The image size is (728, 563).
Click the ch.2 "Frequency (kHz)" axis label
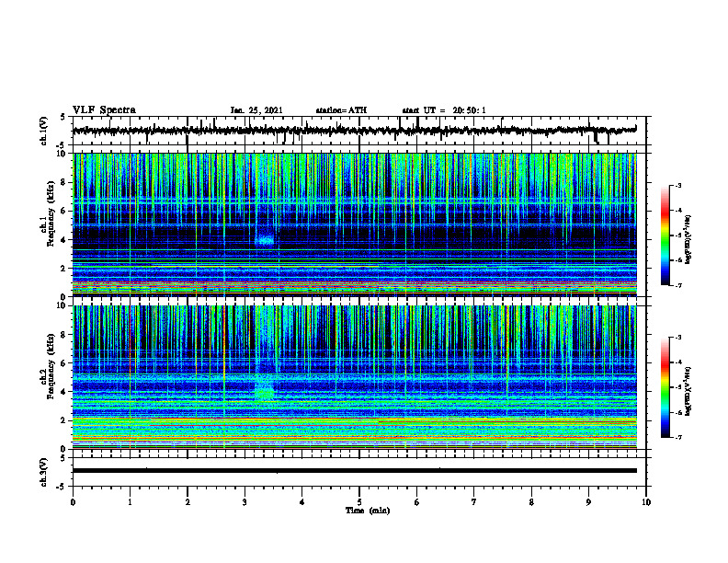51,366
